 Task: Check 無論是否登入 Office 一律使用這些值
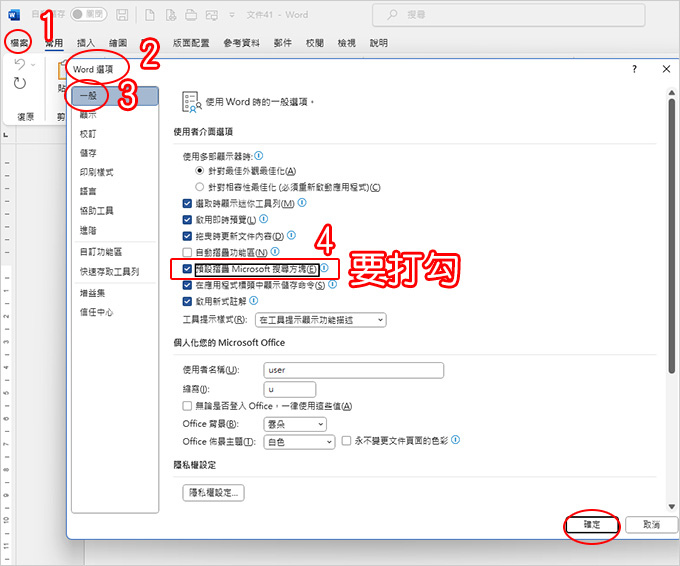coord(187,406)
